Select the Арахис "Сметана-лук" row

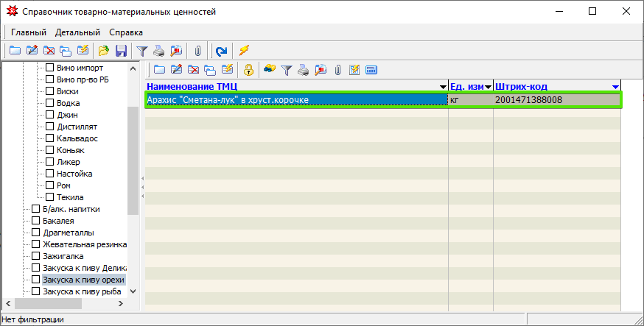pyautogui.click(x=295, y=100)
